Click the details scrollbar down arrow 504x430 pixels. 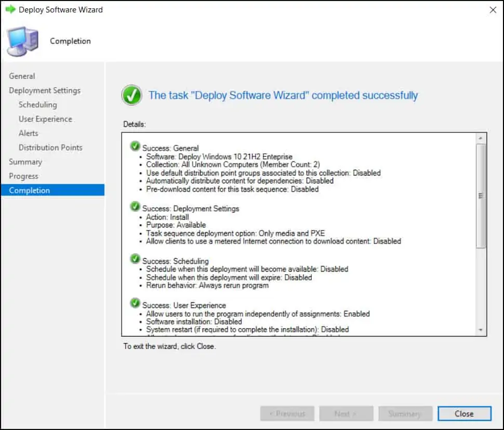(x=481, y=330)
